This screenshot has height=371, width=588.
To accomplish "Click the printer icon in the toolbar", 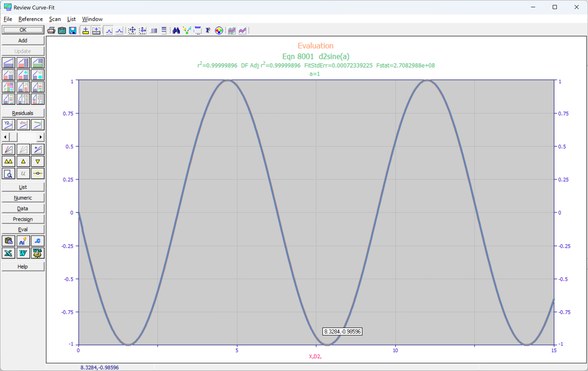I will (51, 30).
